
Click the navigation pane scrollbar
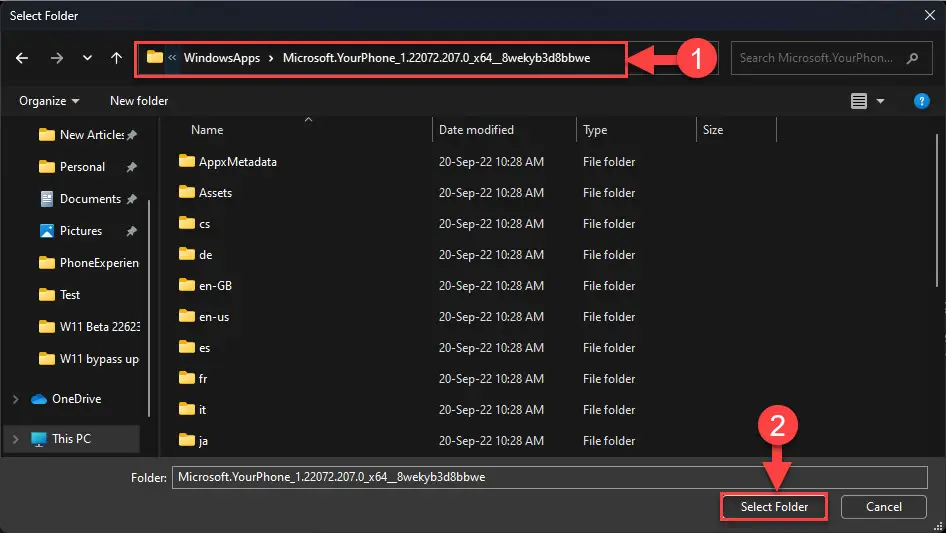pyautogui.click(x=148, y=308)
